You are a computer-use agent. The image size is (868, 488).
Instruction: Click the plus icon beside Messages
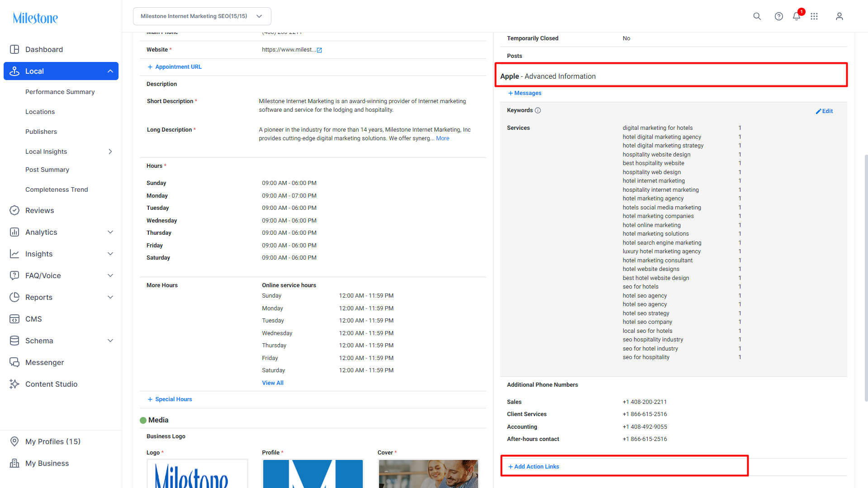(511, 93)
